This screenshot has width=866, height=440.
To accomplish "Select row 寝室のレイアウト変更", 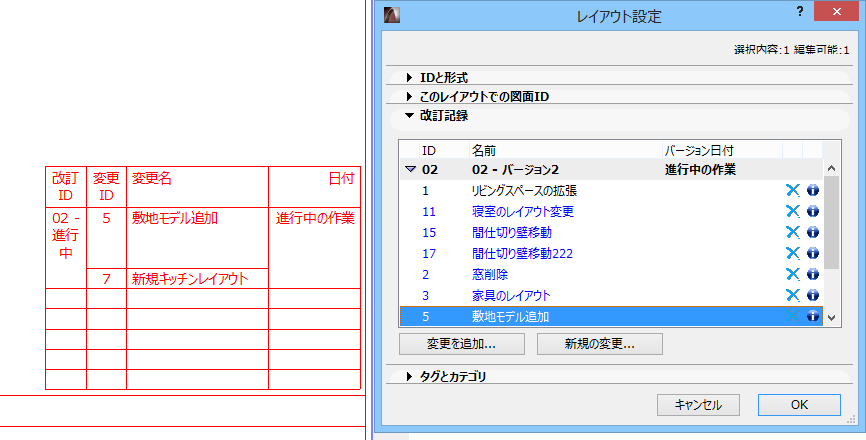I will pos(611,211).
